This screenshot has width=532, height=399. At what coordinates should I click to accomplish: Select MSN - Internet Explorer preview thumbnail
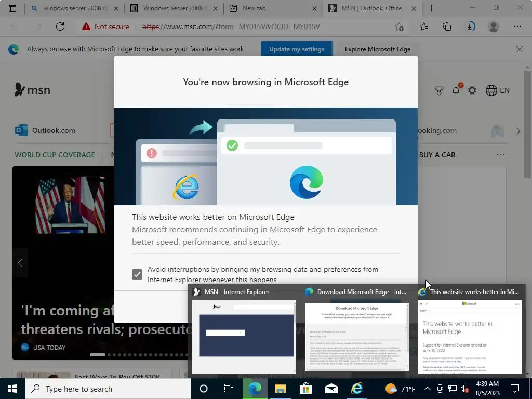click(244, 337)
